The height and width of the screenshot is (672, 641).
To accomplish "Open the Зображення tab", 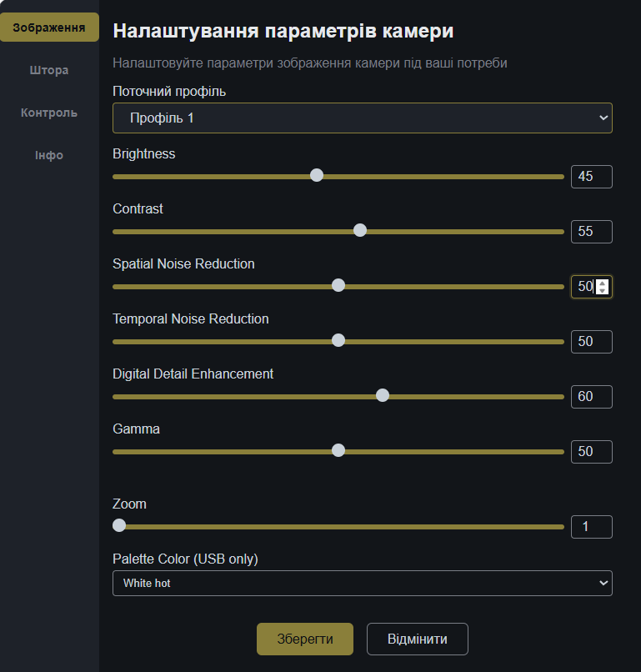I will click(49, 28).
